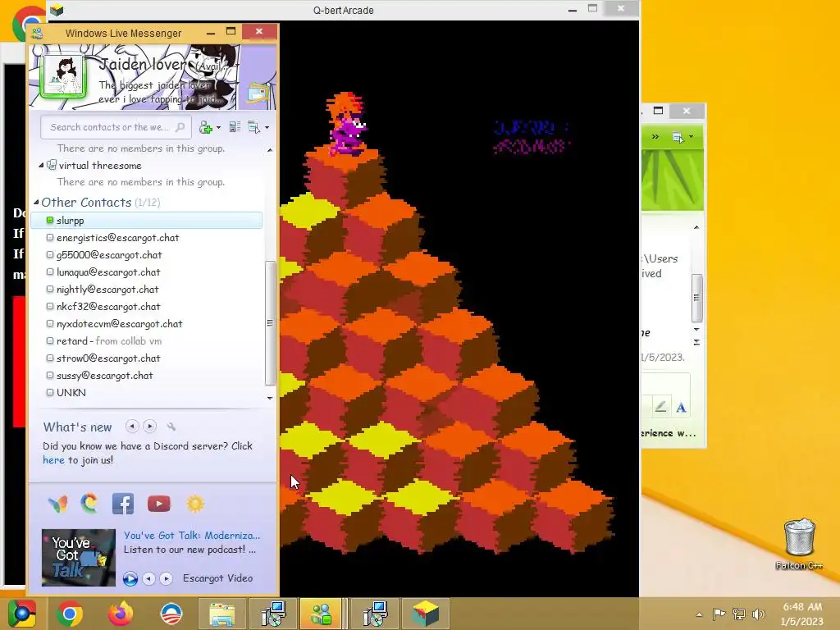Screen dimensions: 840x630
Task: Click the contact list scroll up arrow
Action: point(270,150)
